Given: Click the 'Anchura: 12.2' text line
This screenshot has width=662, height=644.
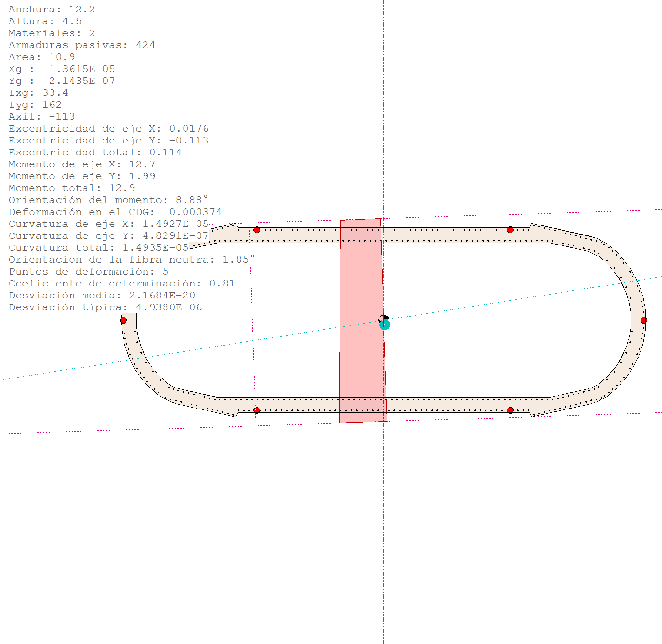Looking at the screenshot, I should pyautogui.click(x=52, y=10).
